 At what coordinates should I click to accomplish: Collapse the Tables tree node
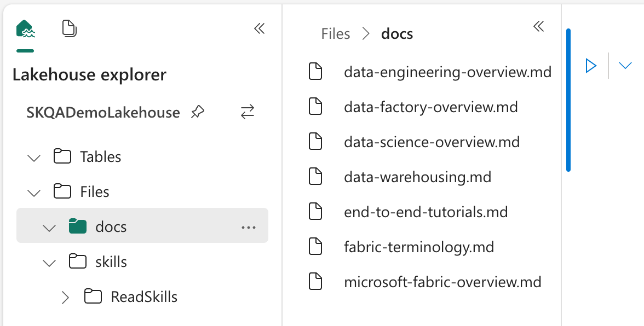[34, 158]
